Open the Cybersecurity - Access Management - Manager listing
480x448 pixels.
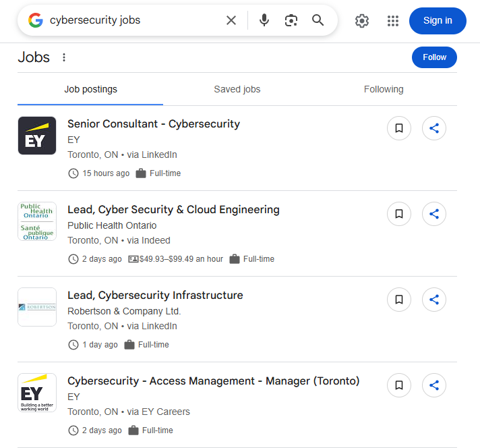coord(213,381)
